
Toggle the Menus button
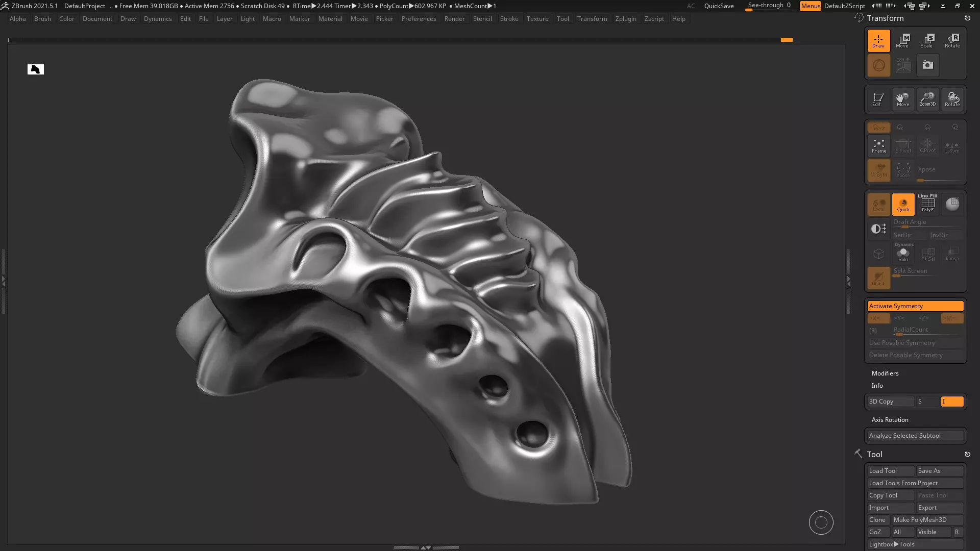click(x=811, y=6)
